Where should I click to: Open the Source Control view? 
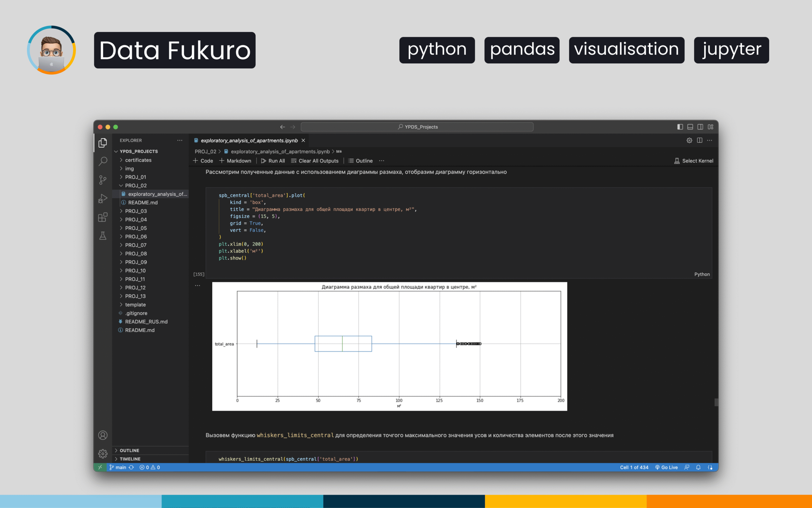point(103,180)
